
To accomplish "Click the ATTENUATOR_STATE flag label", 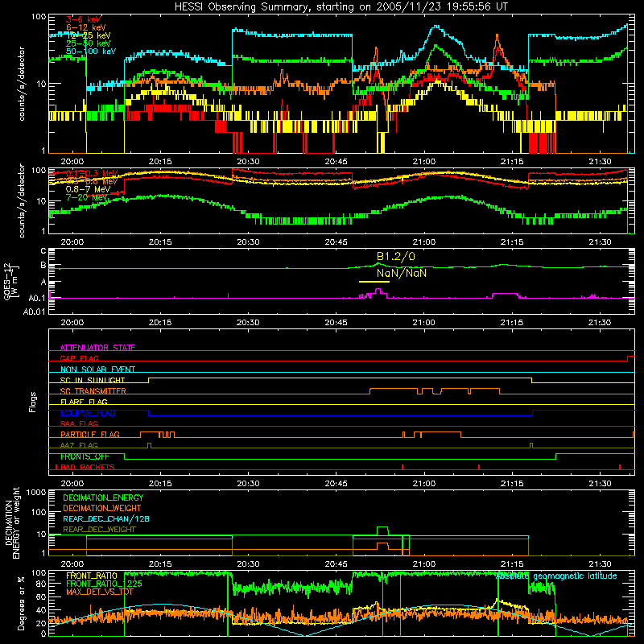I will [x=97, y=348].
